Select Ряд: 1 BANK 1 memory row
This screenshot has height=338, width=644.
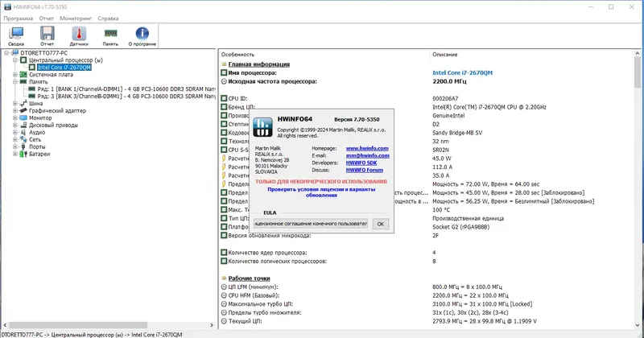[x=126, y=89]
